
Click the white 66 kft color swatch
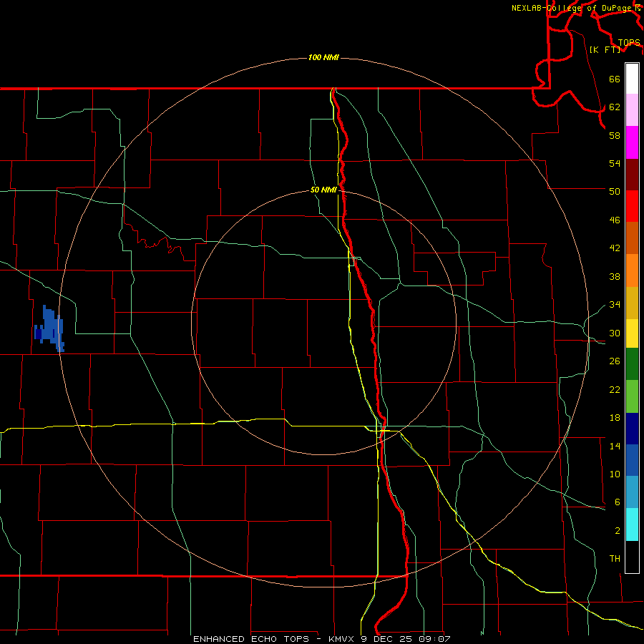632,79
